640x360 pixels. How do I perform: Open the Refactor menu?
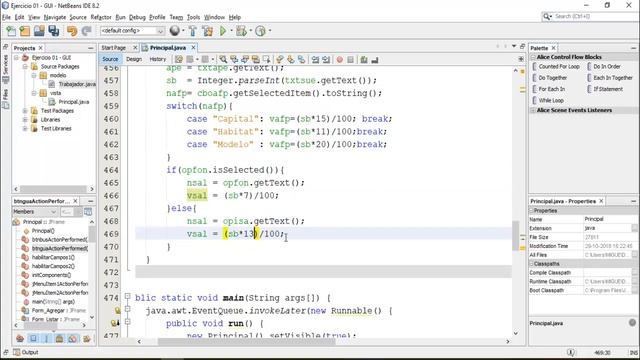[101, 17]
